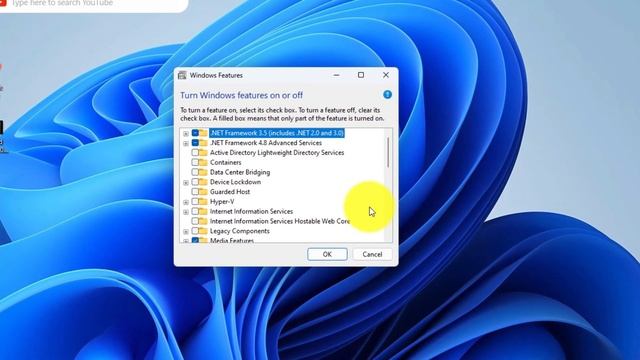This screenshot has height=360, width=640.
Task: Maximize the Windows Features dialog
Action: (x=361, y=75)
